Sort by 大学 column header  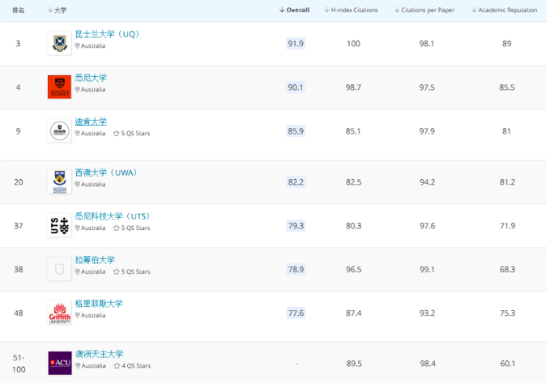tap(57, 10)
